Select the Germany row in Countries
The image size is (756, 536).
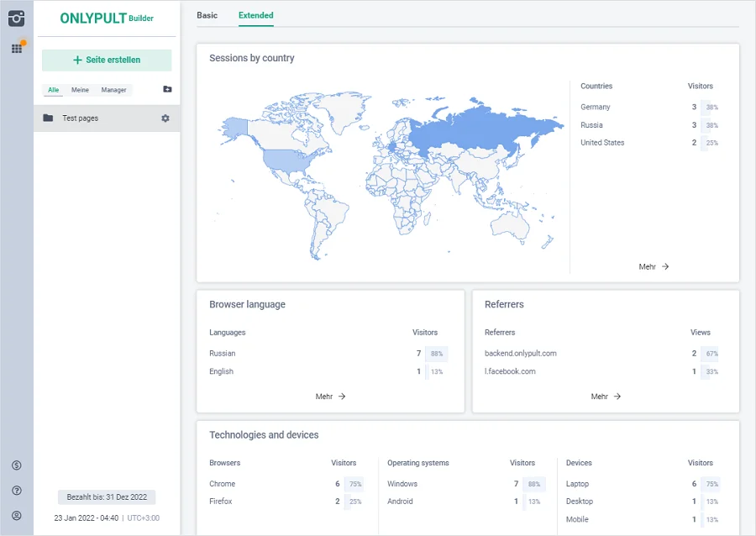click(648, 107)
